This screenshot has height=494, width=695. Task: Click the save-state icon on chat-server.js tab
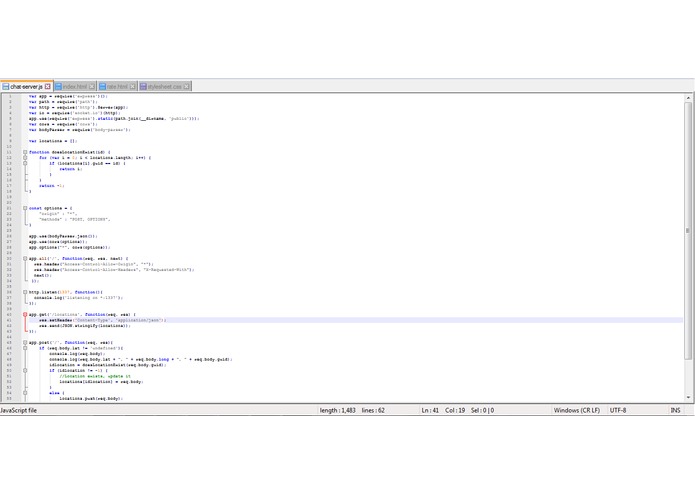point(5,86)
